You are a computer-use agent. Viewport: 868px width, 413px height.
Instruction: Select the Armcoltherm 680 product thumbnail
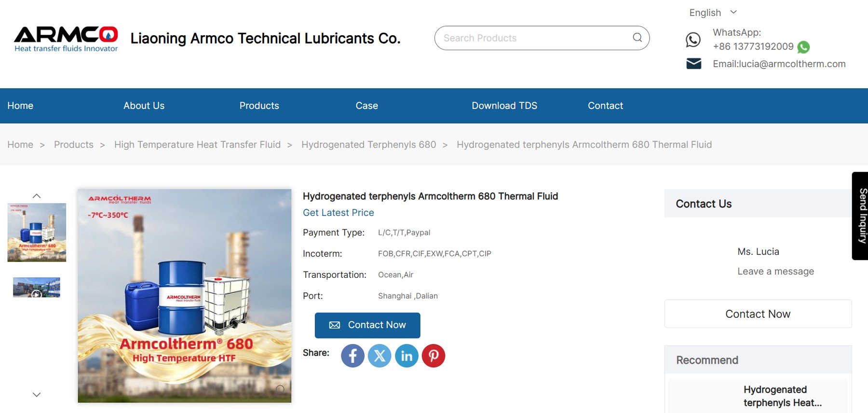point(37,233)
